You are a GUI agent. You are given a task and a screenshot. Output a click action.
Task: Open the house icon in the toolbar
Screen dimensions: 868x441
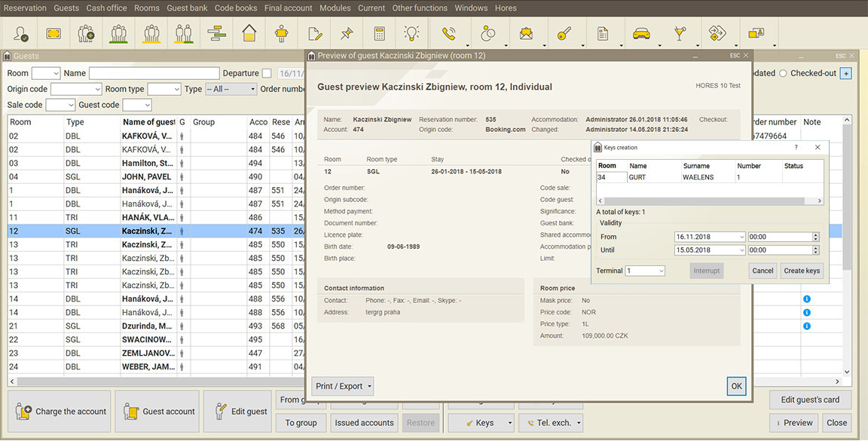249,33
